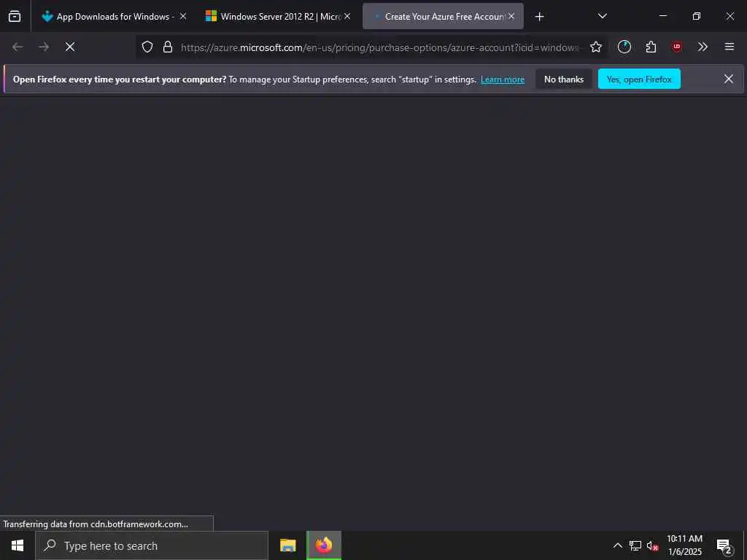Stop loading the current page
Viewport: 747px width, 560px height.
pyautogui.click(x=70, y=47)
